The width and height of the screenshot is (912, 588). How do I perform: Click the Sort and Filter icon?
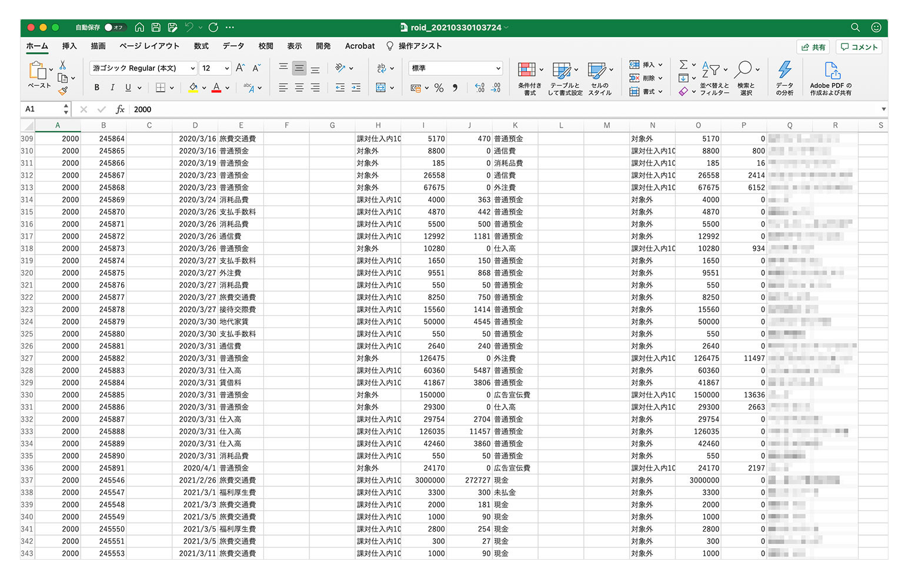pyautogui.click(x=711, y=71)
